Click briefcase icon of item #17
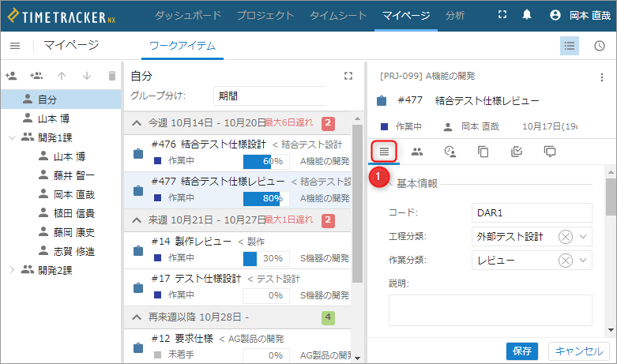This screenshot has width=617, height=364. click(138, 287)
